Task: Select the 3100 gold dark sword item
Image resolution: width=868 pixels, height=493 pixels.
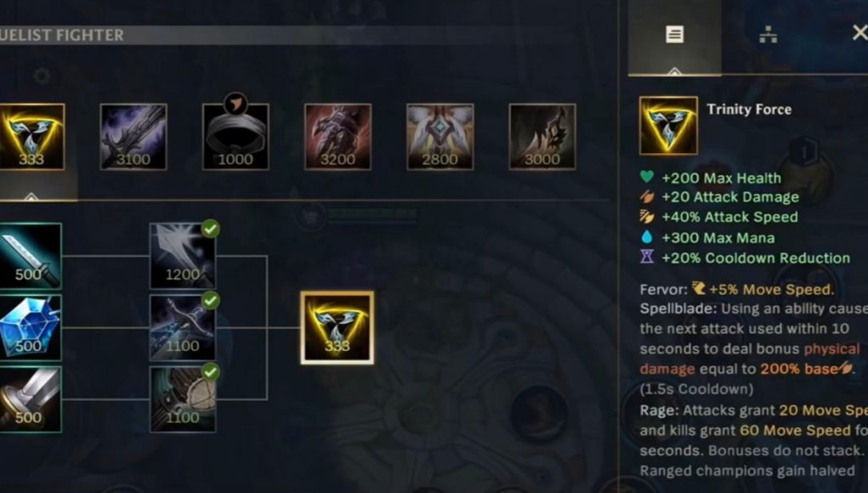Action: (133, 137)
